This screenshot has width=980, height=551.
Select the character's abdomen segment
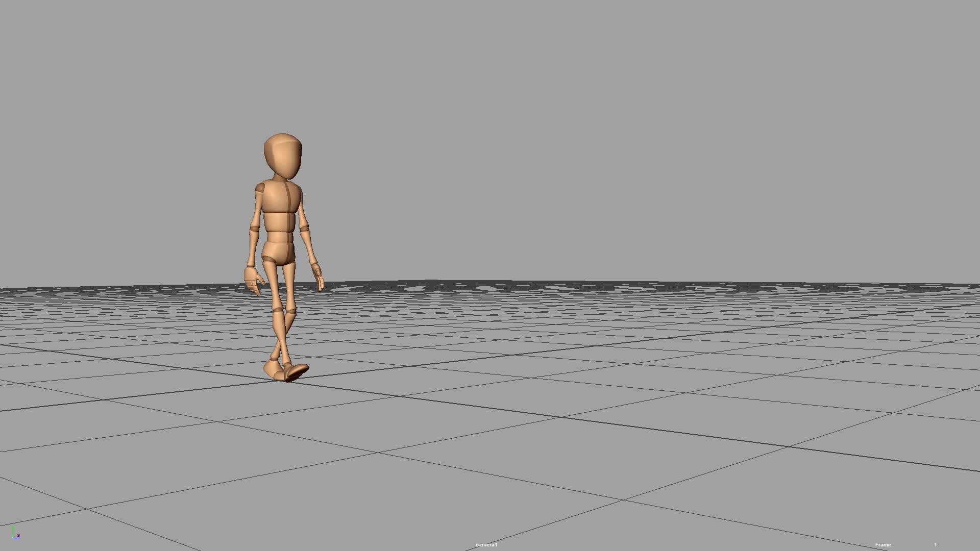point(279,237)
